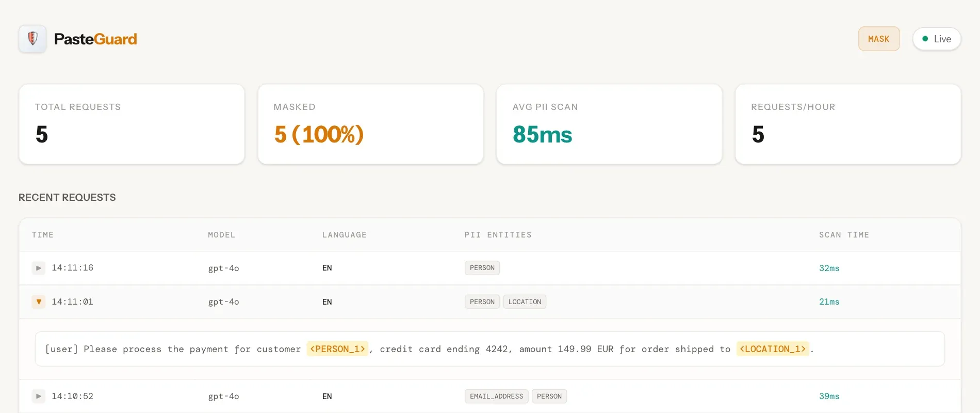Click the PII ENTITIES column header
The image size is (980, 413).
(498, 235)
